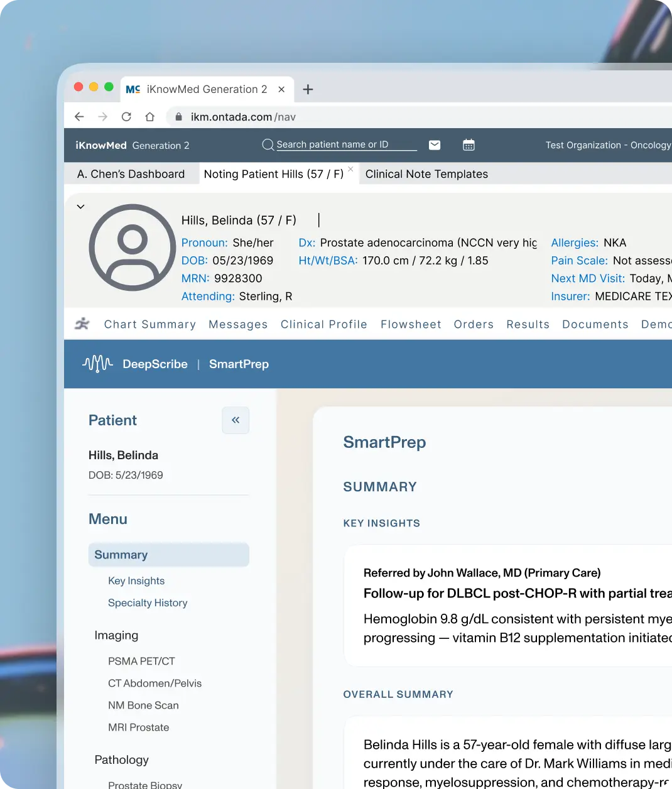Reload the page with refresh icon
This screenshot has width=672, height=789.
tap(126, 117)
